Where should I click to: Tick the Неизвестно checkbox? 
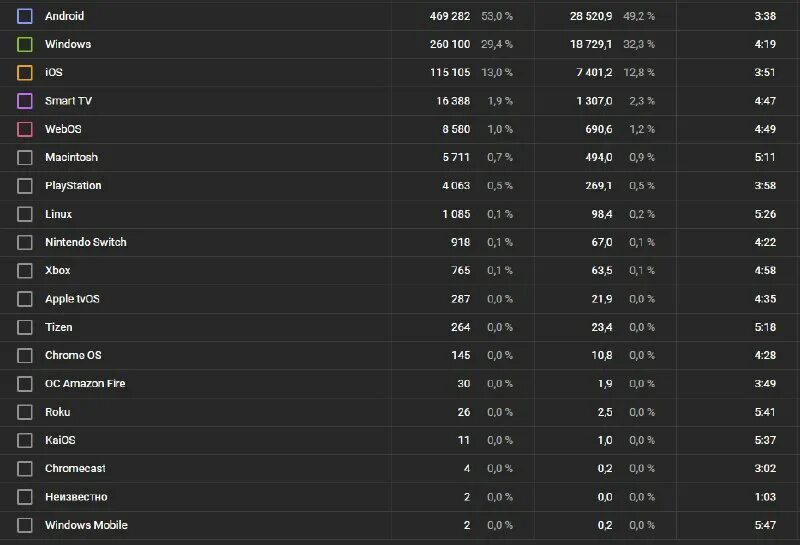click(24, 497)
